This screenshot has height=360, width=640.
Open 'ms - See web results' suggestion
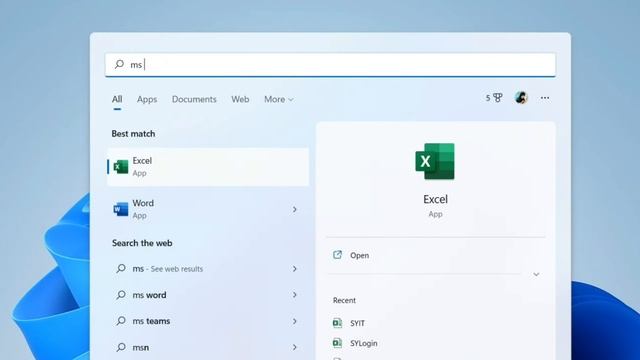208,269
